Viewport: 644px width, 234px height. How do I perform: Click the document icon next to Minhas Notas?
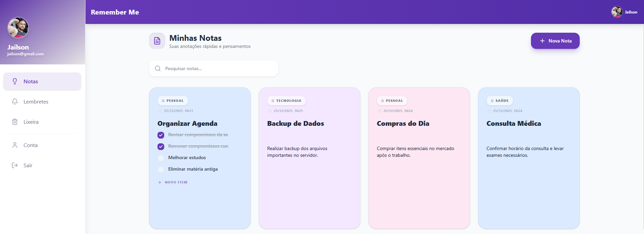157,40
